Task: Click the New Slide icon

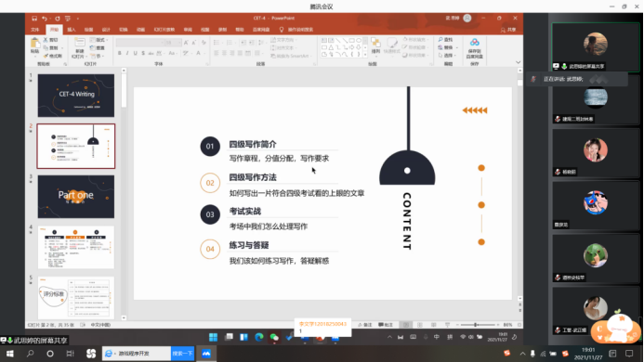Action: pyautogui.click(x=79, y=43)
